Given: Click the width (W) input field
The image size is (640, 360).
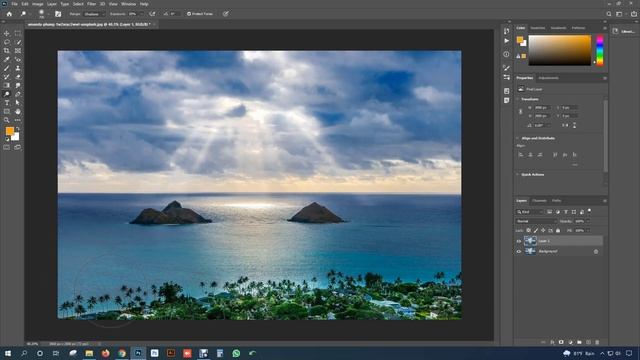Looking at the screenshot, I should tap(542, 108).
